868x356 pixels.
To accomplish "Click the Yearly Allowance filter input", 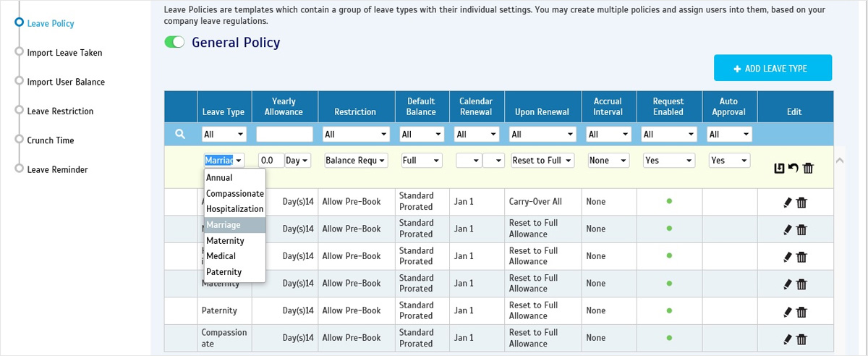I will point(285,134).
